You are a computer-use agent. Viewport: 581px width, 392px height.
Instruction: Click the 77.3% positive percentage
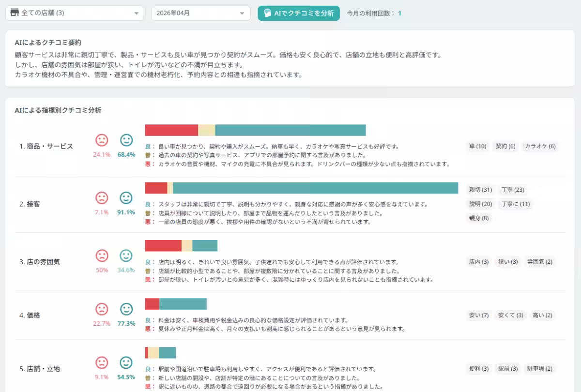tap(126, 323)
